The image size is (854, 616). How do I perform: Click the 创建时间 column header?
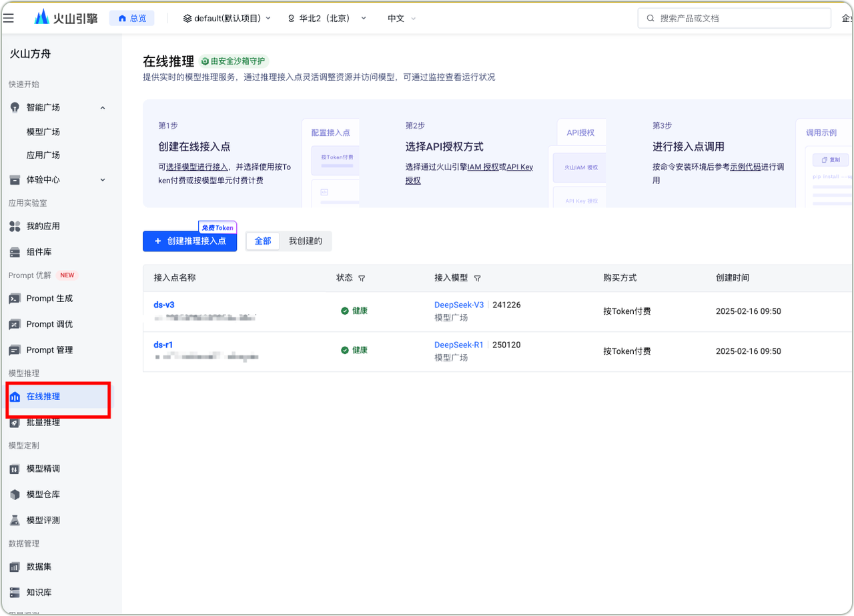pos(733,278)
